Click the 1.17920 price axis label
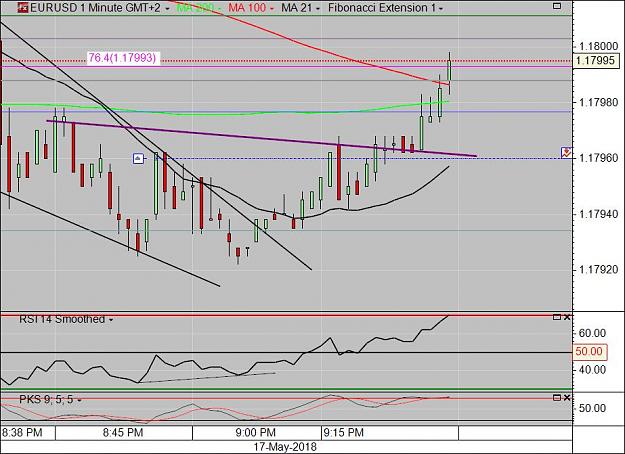 click(598, 270)
